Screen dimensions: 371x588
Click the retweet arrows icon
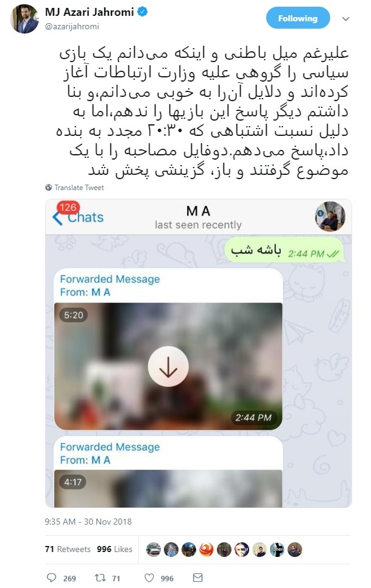(100, 578)
